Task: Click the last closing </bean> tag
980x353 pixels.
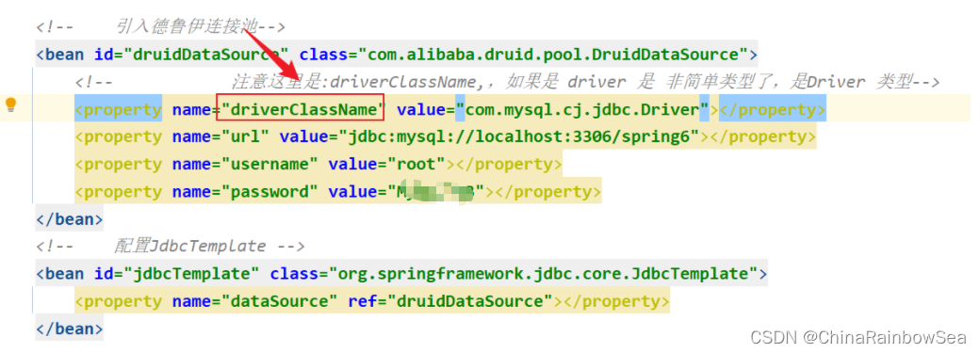Action: click(70, 329)
